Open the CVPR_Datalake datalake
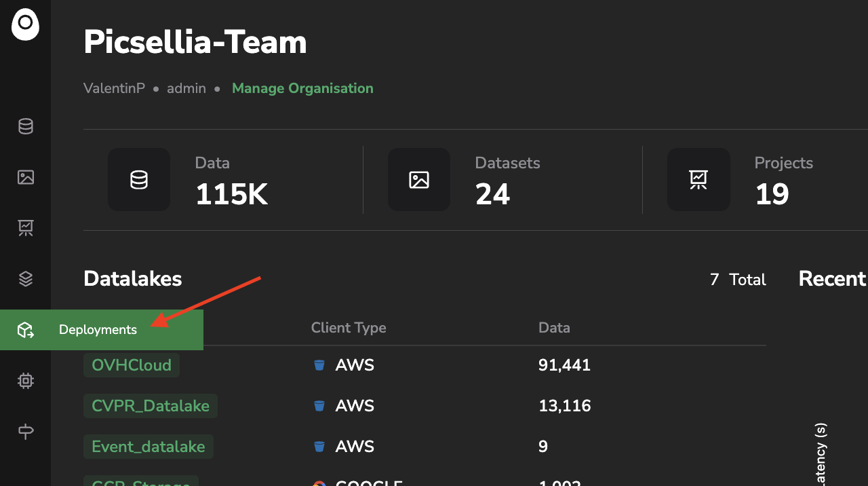 click(x=151, y=406)
